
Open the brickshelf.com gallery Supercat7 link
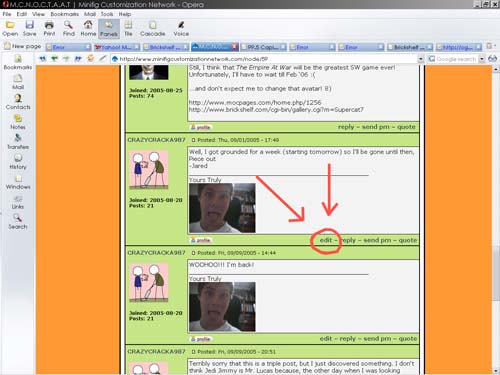(x=276, y=110)
